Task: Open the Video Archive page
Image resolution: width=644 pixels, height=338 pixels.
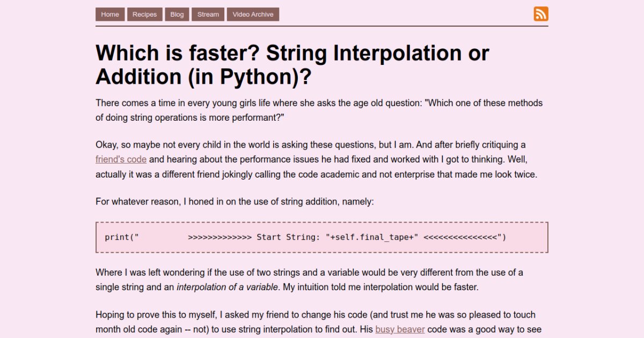Action: point(253,14)
